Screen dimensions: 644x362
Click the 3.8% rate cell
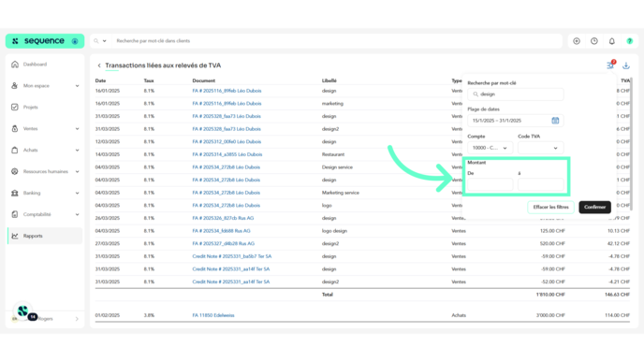pos(149,315)
